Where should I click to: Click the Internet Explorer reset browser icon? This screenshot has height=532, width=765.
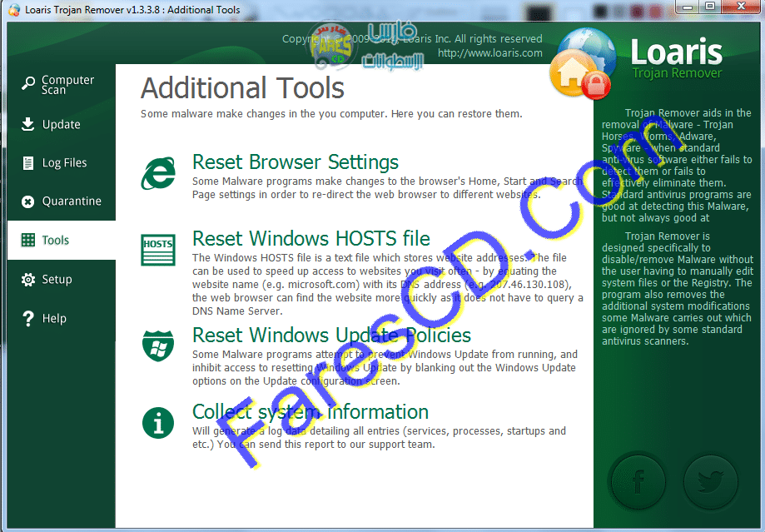tap(158, 173)
